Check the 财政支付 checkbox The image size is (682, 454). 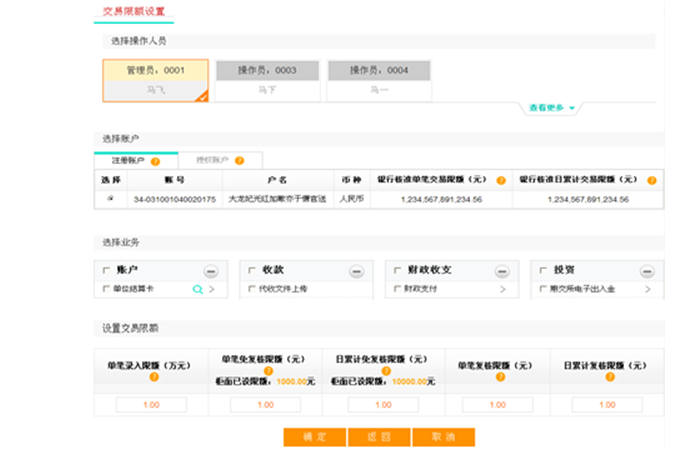397,288
